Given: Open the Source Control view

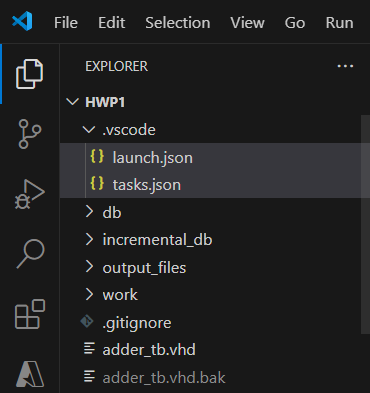Looking at the screenshot, I should coord(29,133).
